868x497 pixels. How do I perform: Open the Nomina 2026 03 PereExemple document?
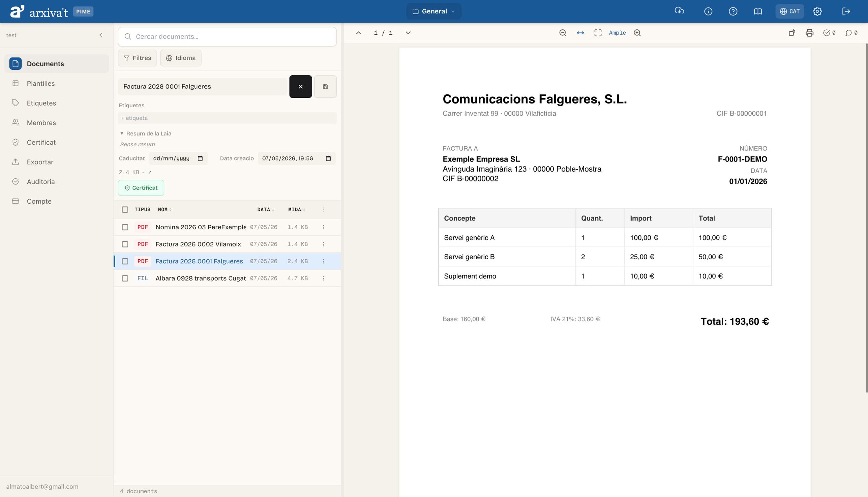[x=201, y=227]
